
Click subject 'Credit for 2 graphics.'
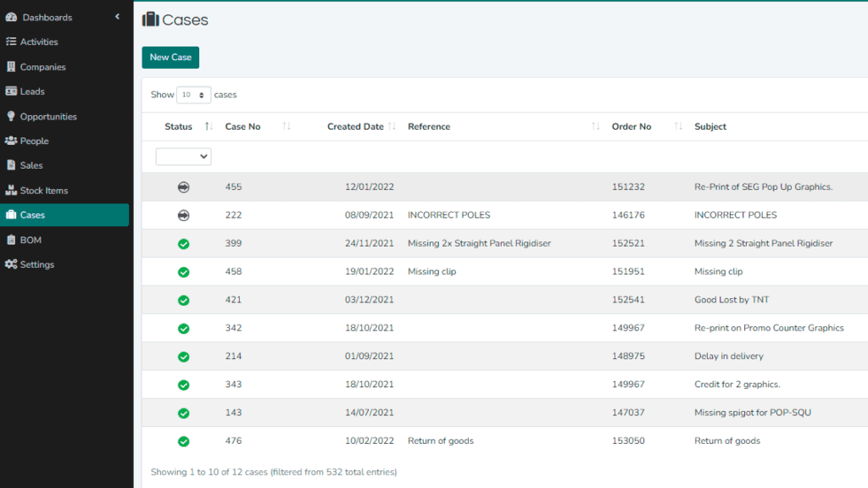[x=737, y=384]
